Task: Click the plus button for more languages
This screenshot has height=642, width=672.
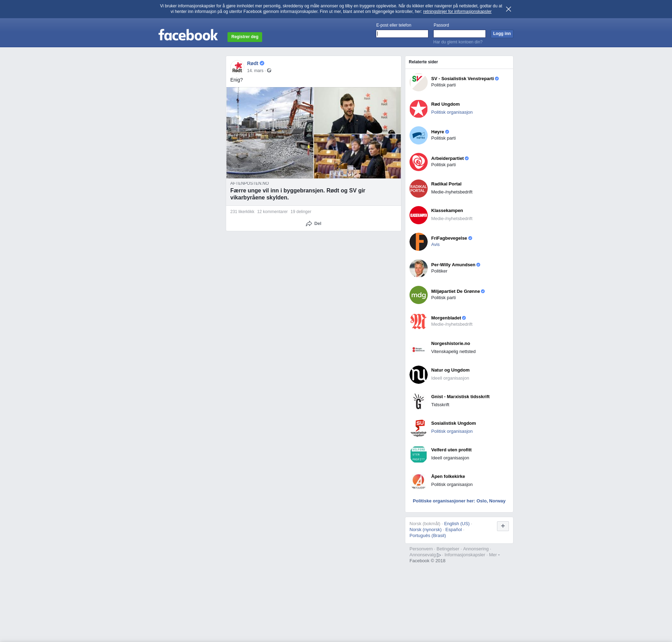Action: [503, 526]
